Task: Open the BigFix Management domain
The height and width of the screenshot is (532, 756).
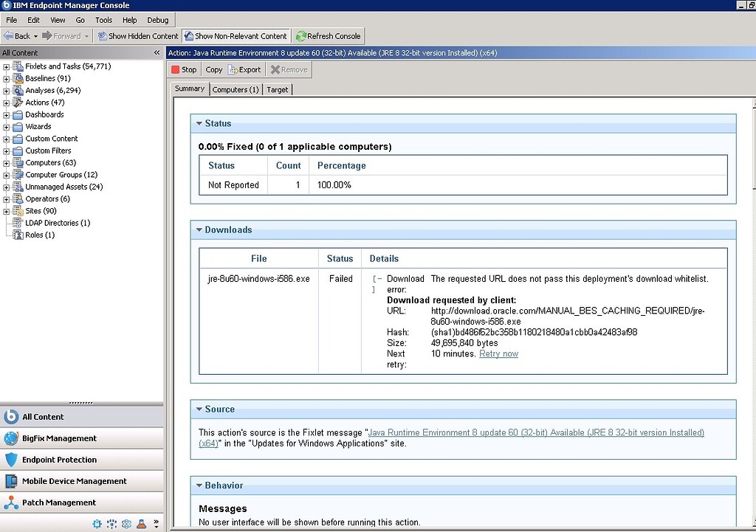Action: pyautogui.click(x=59, y=438)
